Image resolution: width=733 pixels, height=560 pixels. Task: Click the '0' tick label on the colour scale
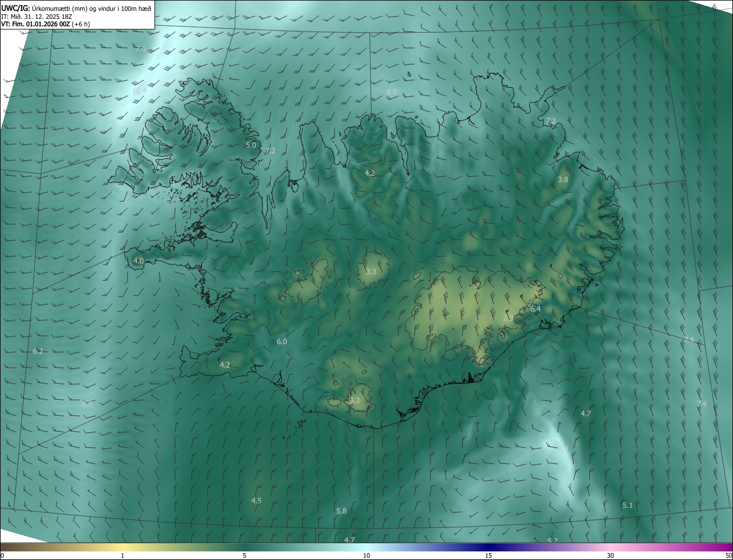point(2,555)
